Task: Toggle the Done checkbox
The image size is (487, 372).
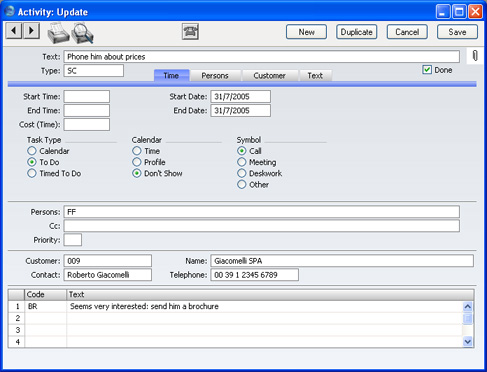Action: point(427,70)
